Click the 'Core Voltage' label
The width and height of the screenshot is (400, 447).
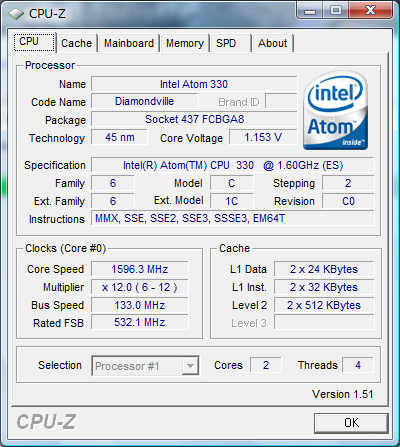pos(191,138)
